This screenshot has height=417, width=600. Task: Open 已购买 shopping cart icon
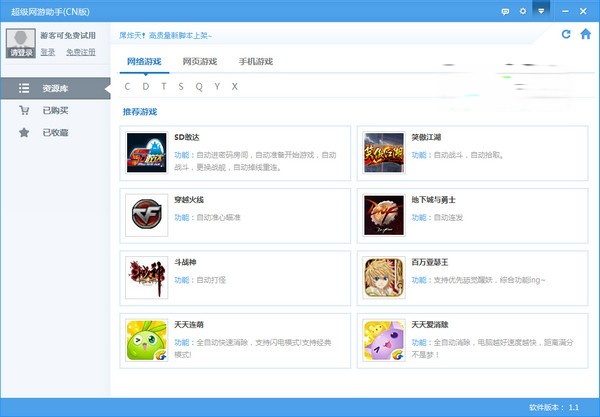(x=24, y=111)
